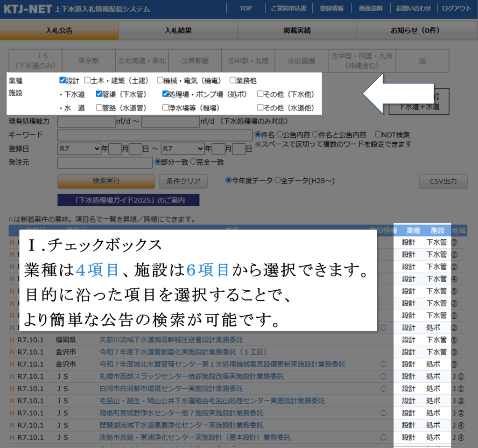Open the 掲載実績 tab
The height and width of the screenshot is (448, 478).
click(297, 31)
